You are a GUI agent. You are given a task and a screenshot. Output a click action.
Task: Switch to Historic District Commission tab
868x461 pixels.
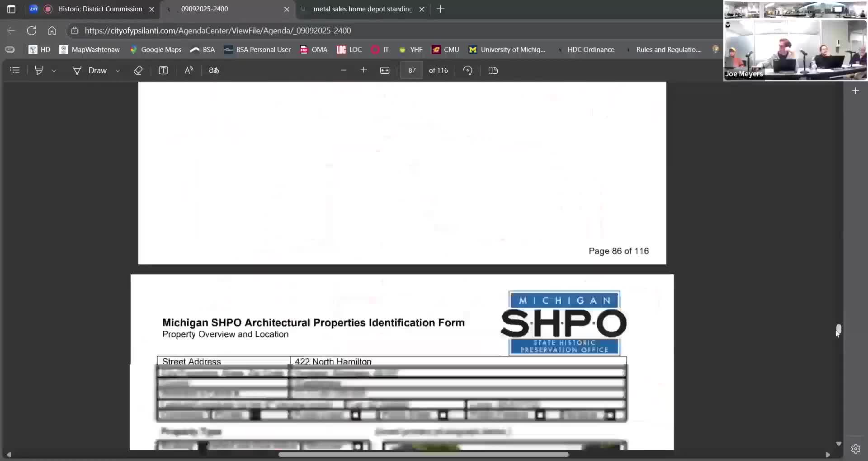[99, 9]
